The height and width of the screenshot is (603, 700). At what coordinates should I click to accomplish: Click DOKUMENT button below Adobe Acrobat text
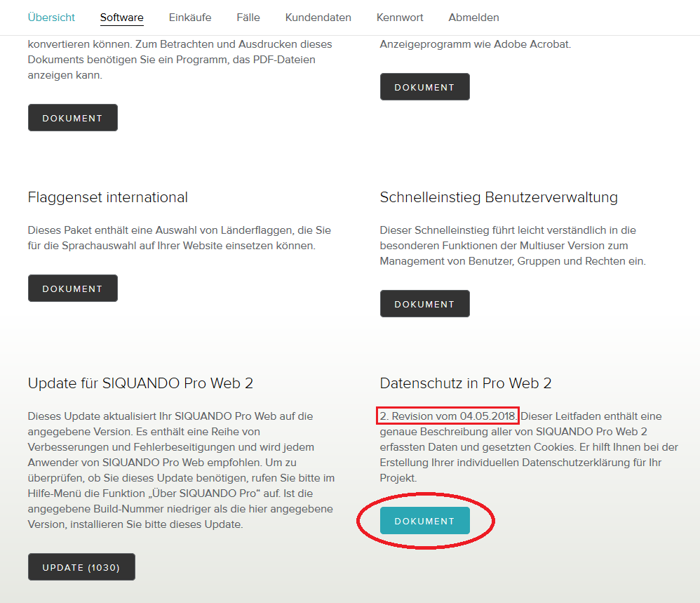point(424,87)
